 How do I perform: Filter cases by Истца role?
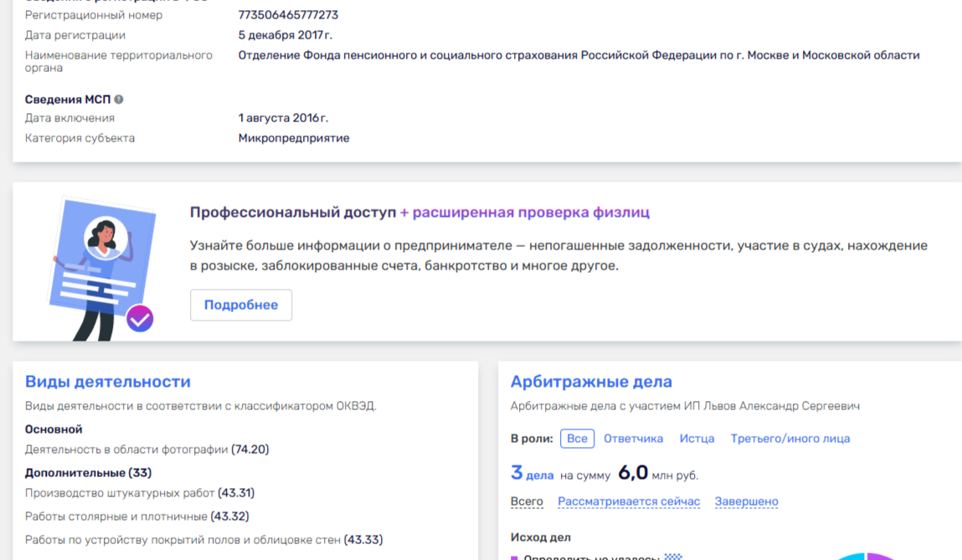(697, 439)
